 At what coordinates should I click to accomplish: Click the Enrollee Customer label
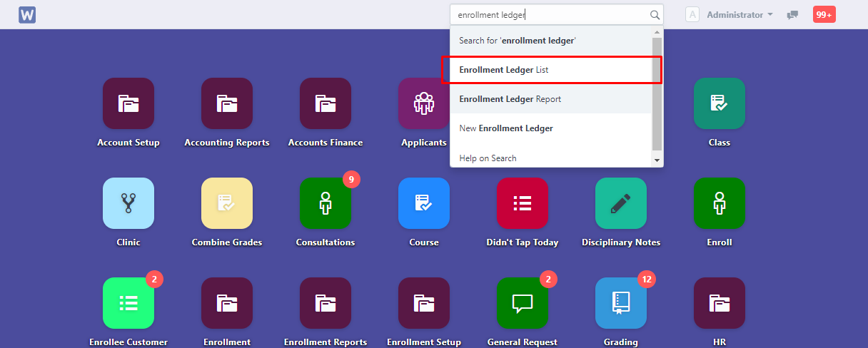pos(128,342)
